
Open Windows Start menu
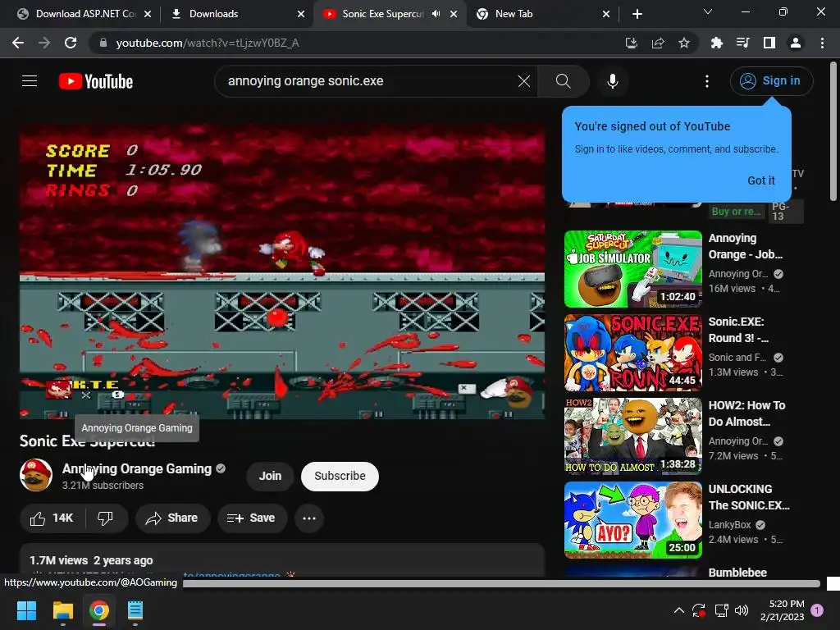(x=26, y=610)
